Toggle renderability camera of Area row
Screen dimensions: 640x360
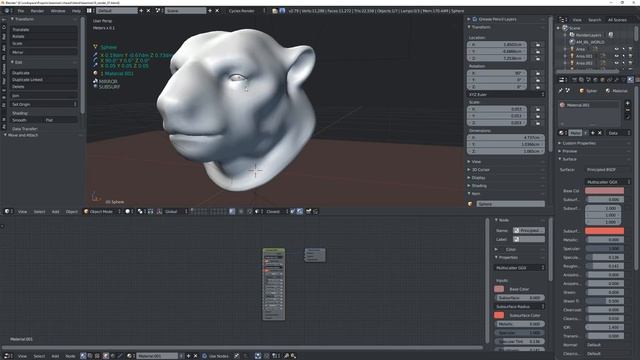(x=630, y=49)
